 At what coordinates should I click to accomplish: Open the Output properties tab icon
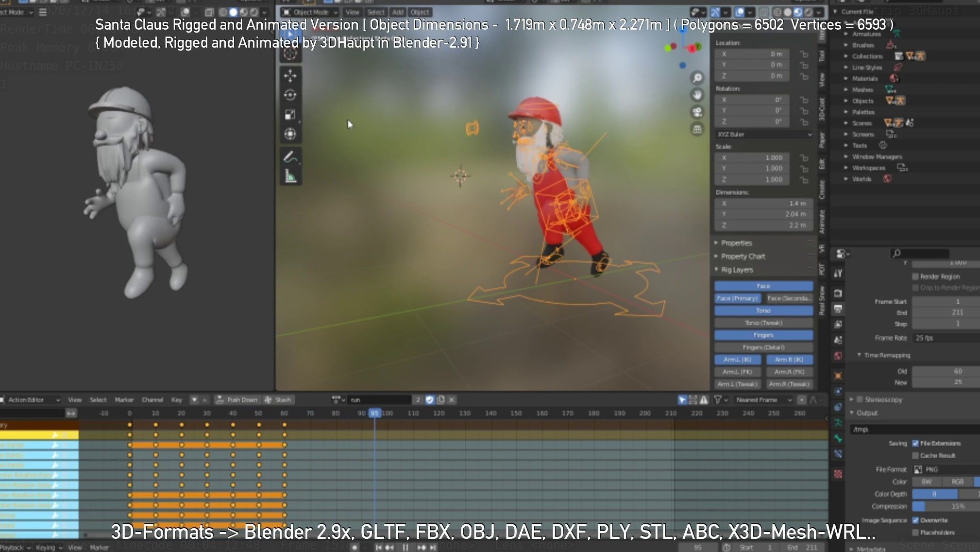(838, 309)
